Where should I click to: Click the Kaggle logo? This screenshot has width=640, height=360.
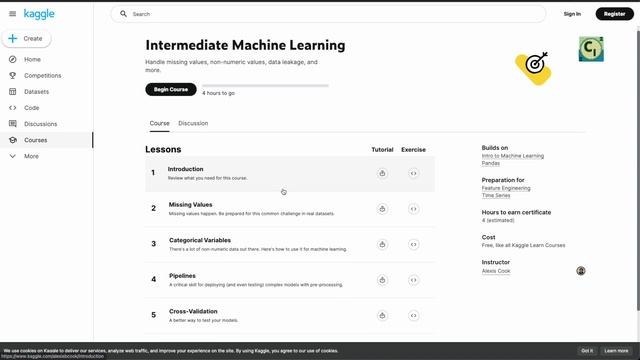39,14
